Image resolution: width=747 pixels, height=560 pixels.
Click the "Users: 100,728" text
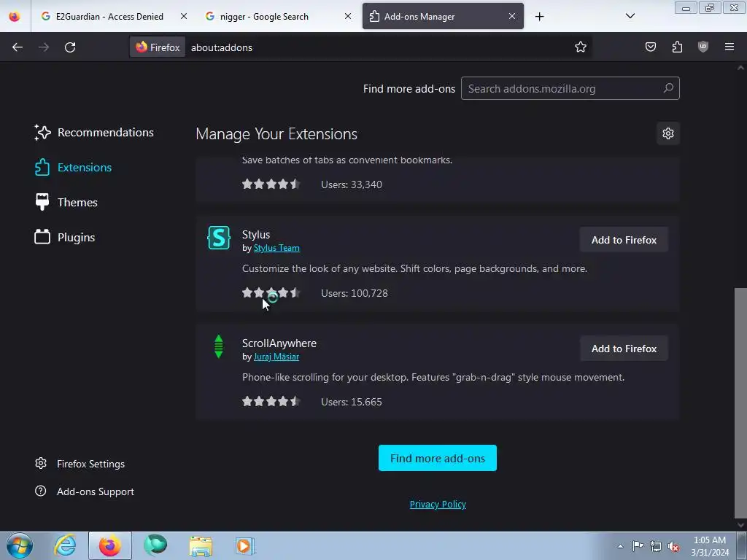355,293
